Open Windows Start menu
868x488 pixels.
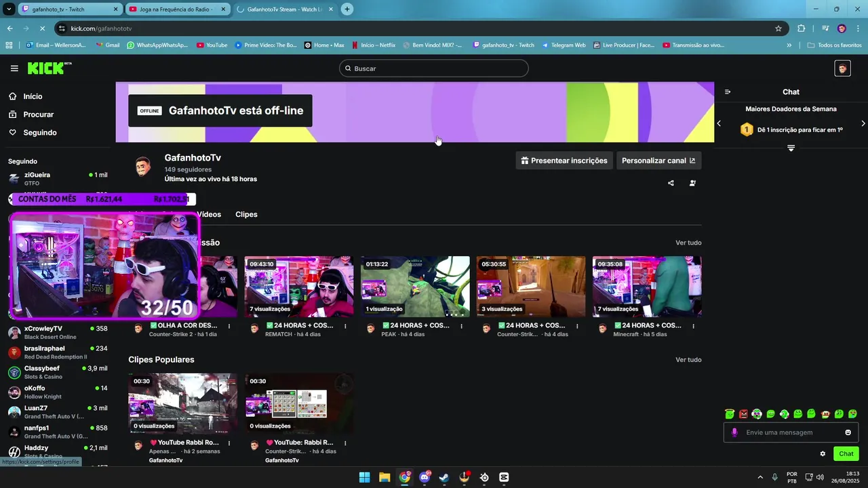pos(364,477)
